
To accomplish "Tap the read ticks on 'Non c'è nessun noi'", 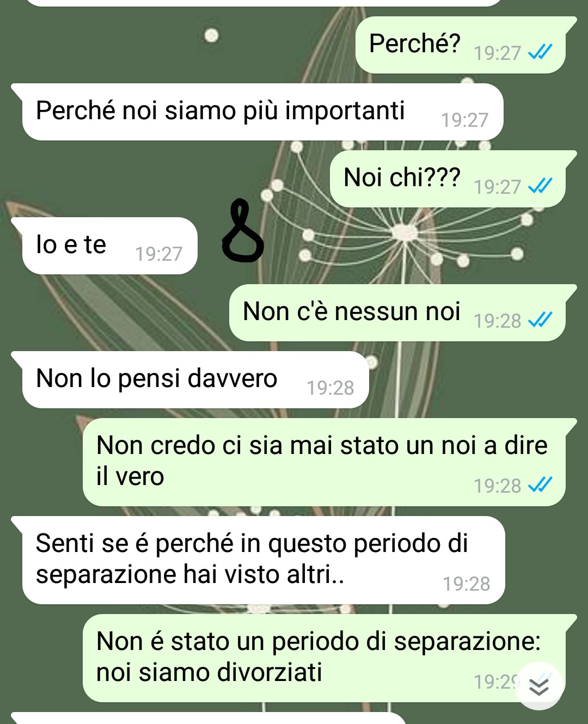I will tap(540, 320).
